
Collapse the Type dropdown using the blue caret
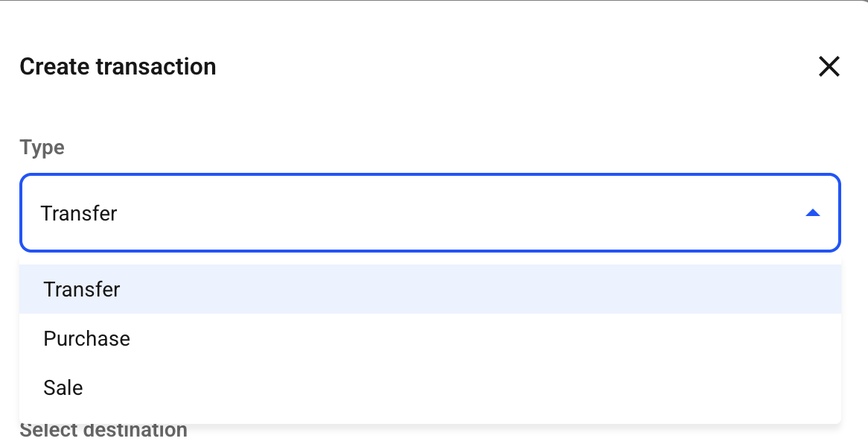coord(812,213)
